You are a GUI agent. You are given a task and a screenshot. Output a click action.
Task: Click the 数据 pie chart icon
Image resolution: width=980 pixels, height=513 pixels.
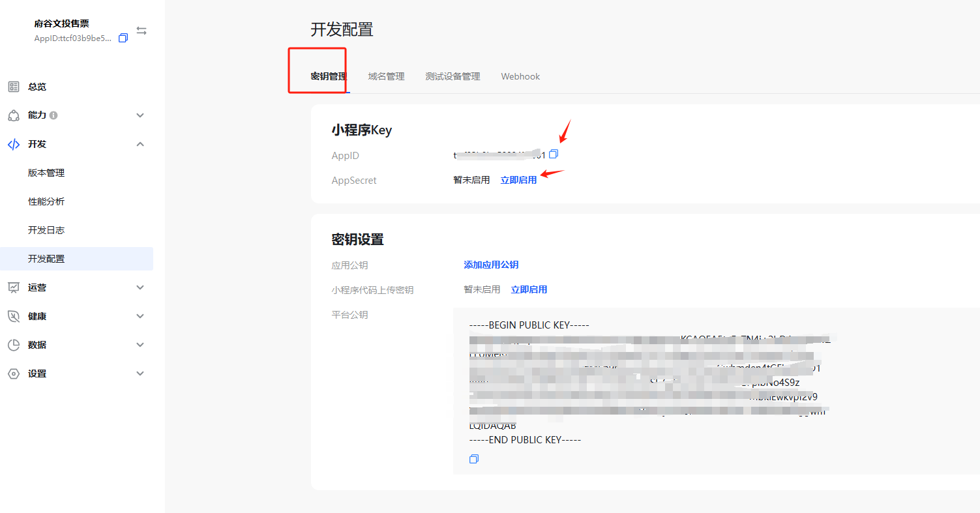tap(13, 345)
